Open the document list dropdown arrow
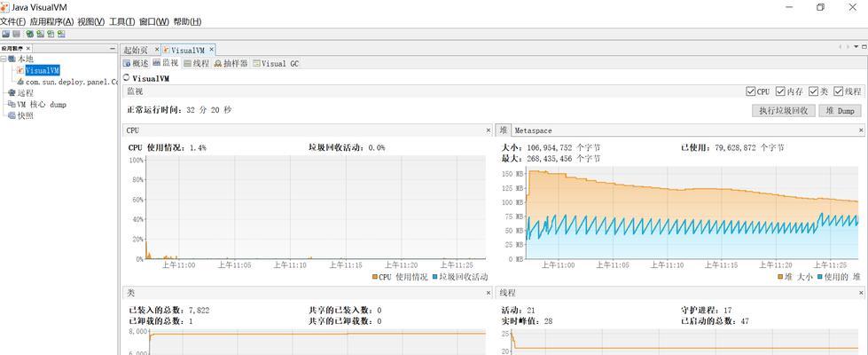868x355 pixels. (856, 46)
